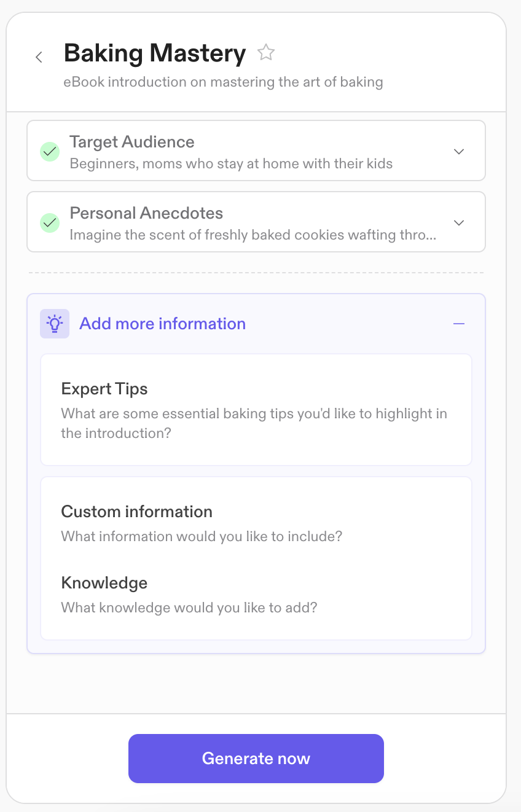This screenshot has width=521, height=812.
Task: Click the 'Imagine the scent of freshly baked' text
Action: click(x=253, y=235)
